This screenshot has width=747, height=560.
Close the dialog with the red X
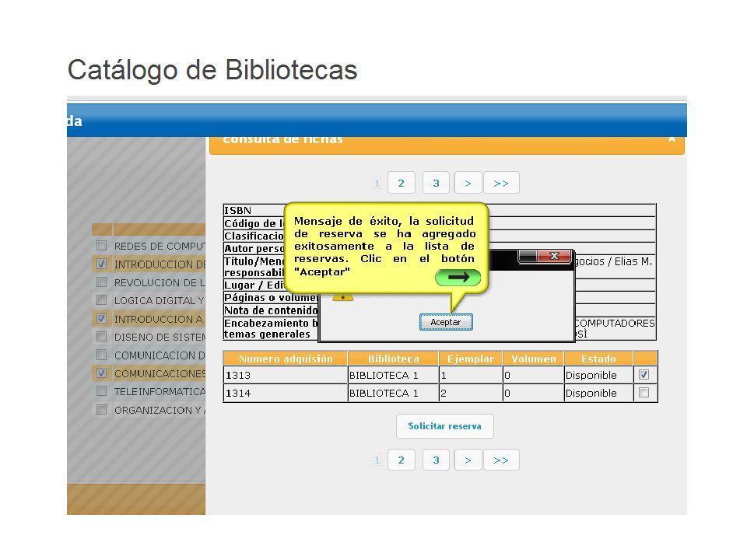pyautogui.click(x=554, y=256)
